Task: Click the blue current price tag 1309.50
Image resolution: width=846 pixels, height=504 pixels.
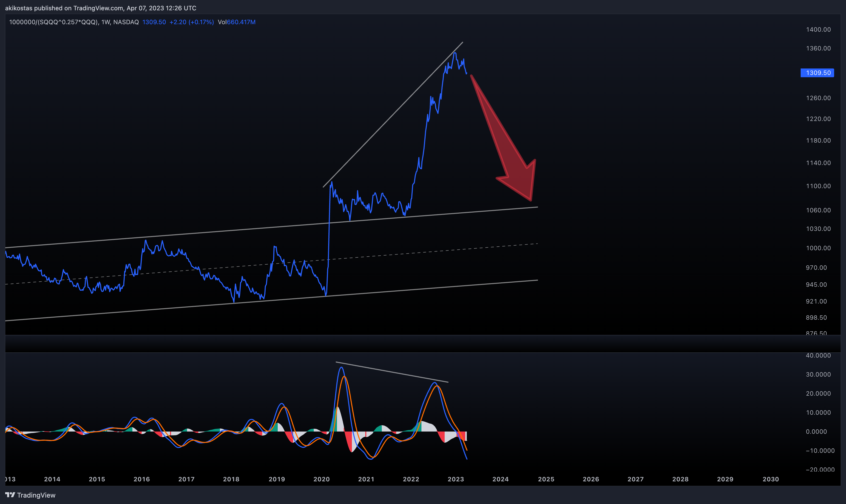Action: pos(817,73)
